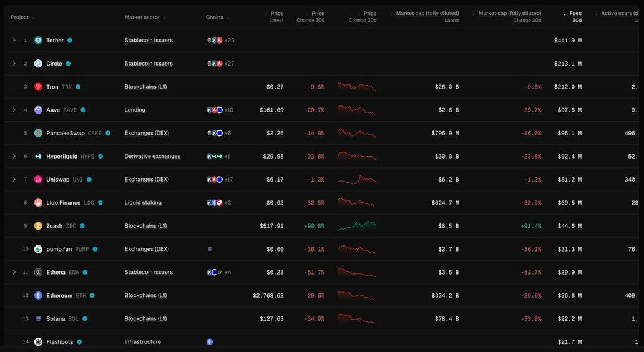Click the Tether project logo icon
This screenshot has height=352, width=644.
39,41
